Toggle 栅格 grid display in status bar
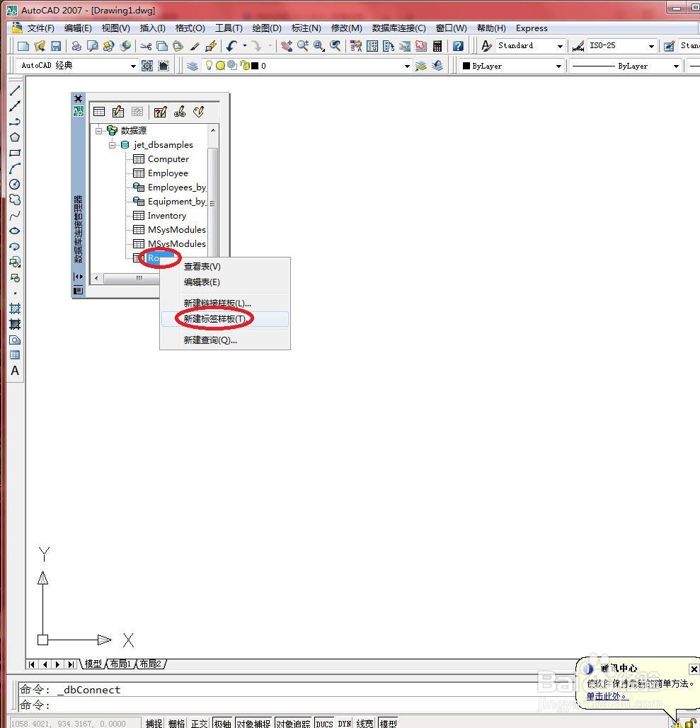Image resolution: width=700 pixels, height=728 pixels. tap(176, 723)
